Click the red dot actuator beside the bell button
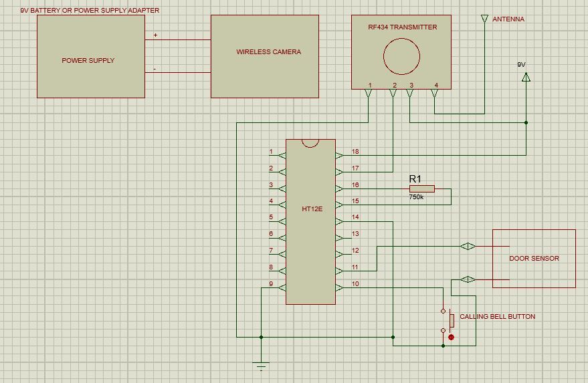The width and height of the screenshot is (588, 383). coord(451,338)
